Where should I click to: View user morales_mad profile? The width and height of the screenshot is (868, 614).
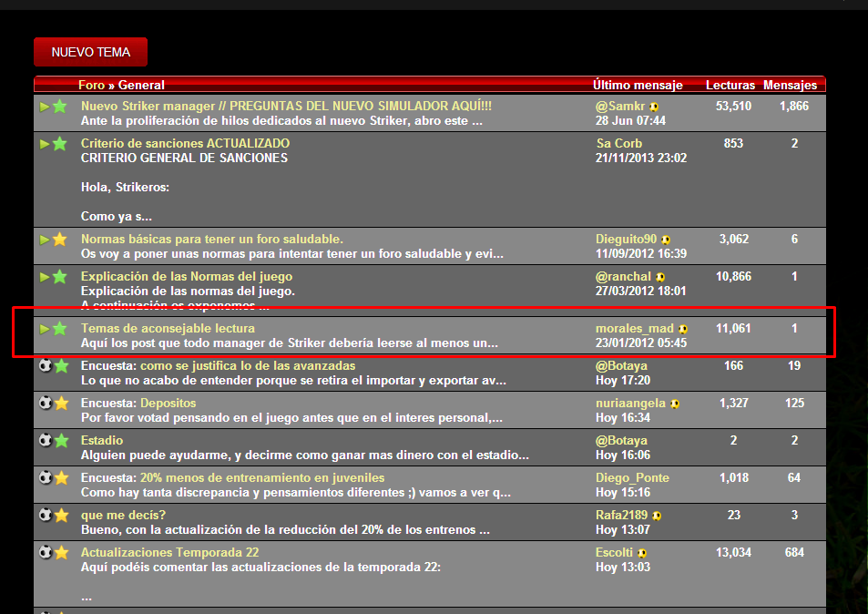(x=635, y=328)
